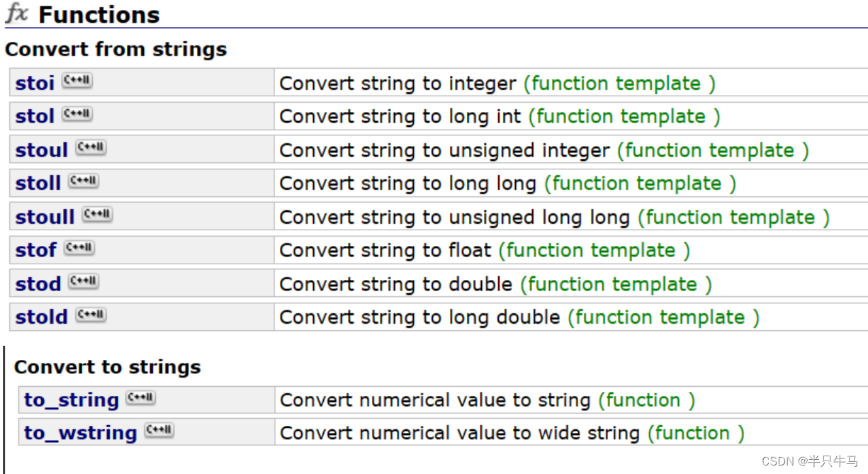Open the stol function link
This screenshot has height=474, width=868.
(x=35, y=116)
